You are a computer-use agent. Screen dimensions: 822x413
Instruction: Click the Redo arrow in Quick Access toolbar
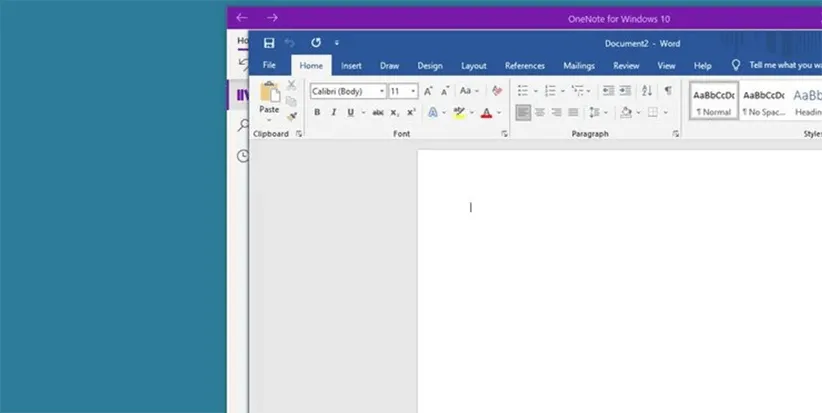click(316, 43)
